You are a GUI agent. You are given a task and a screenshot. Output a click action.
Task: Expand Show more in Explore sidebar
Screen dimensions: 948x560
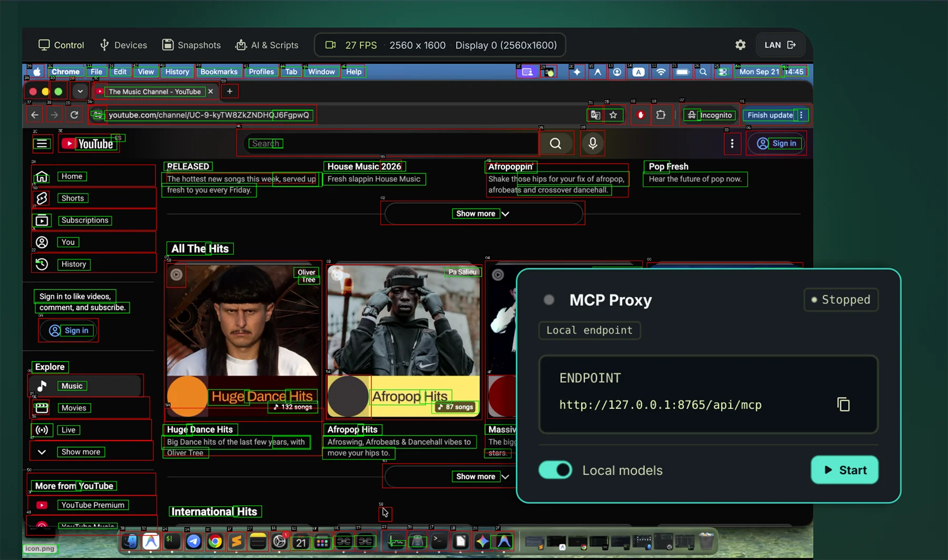(x=91, y=452)
